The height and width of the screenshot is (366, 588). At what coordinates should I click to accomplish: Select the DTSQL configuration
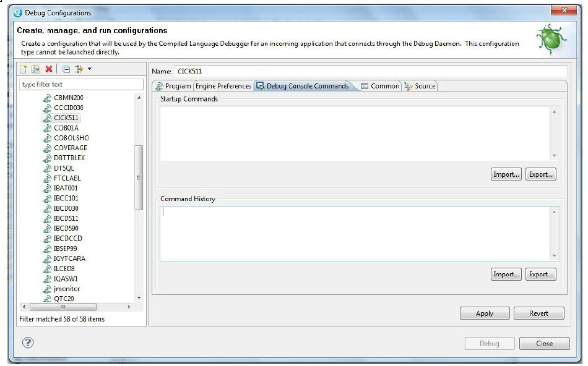click(63, 168)
